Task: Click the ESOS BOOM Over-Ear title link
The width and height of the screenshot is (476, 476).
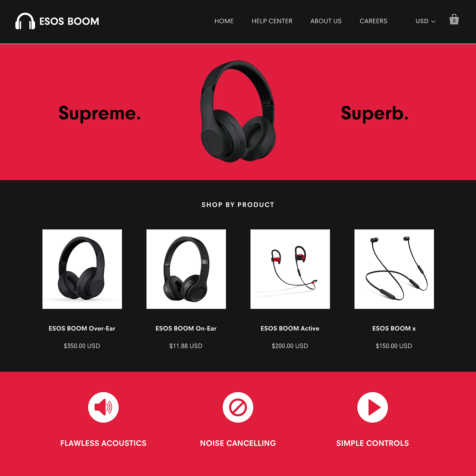Action: click(x=82, y=329)
